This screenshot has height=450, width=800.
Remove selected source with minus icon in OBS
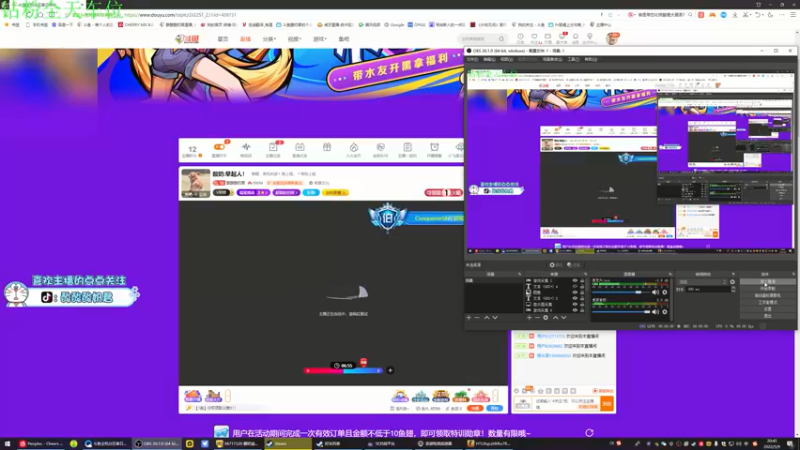point(537,317)
